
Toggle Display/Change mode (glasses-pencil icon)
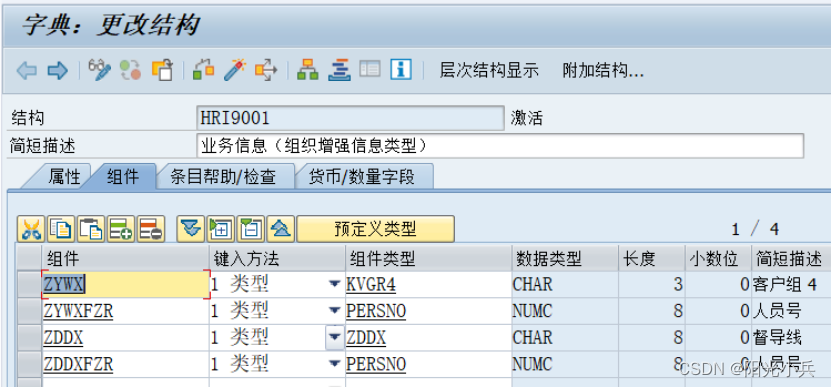coord(99,69)
